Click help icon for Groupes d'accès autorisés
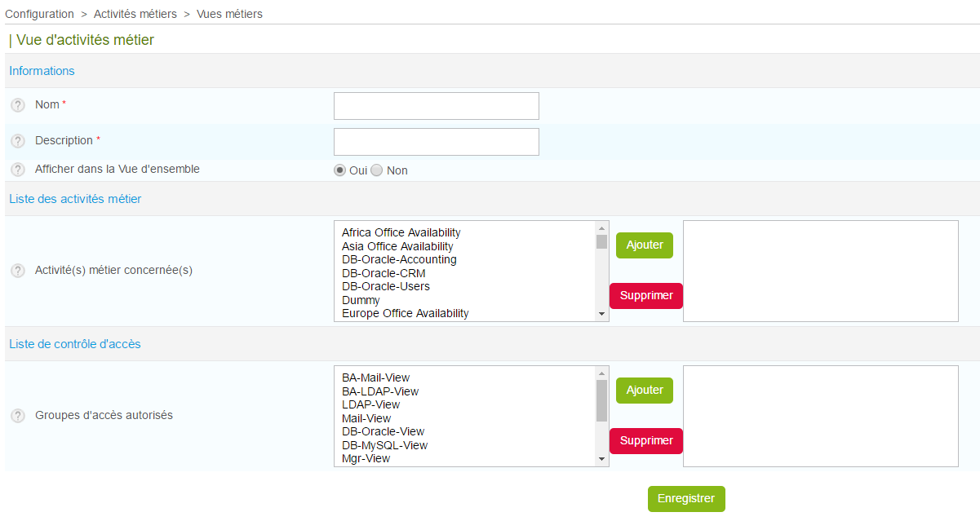 pos(18,416)
